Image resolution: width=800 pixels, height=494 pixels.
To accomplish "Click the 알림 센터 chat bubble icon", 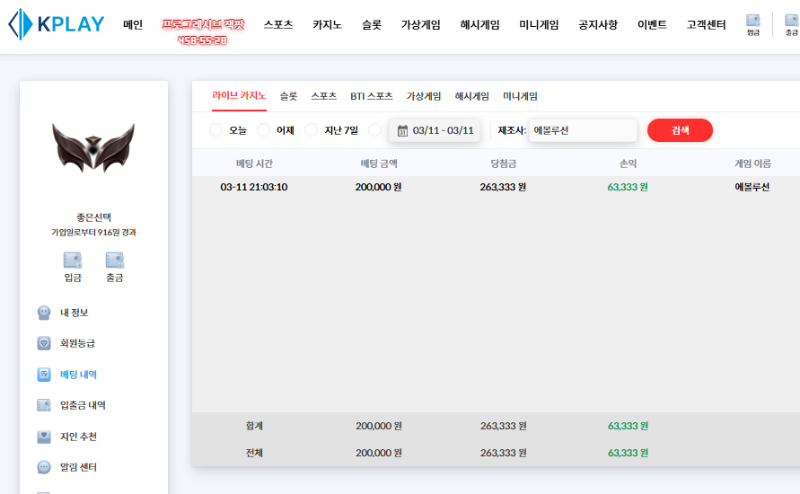I will [x=44, y=467].
